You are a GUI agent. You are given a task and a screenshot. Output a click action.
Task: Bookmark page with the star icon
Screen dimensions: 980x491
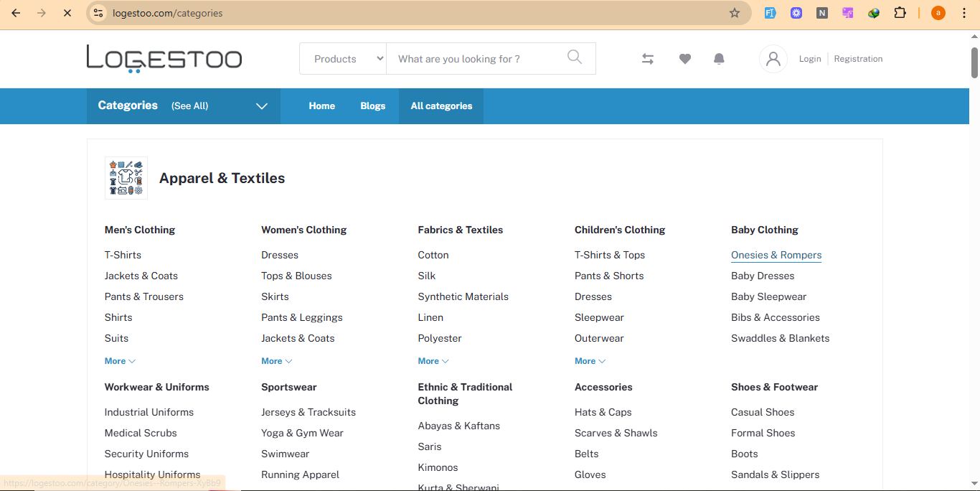coord(734,13)
